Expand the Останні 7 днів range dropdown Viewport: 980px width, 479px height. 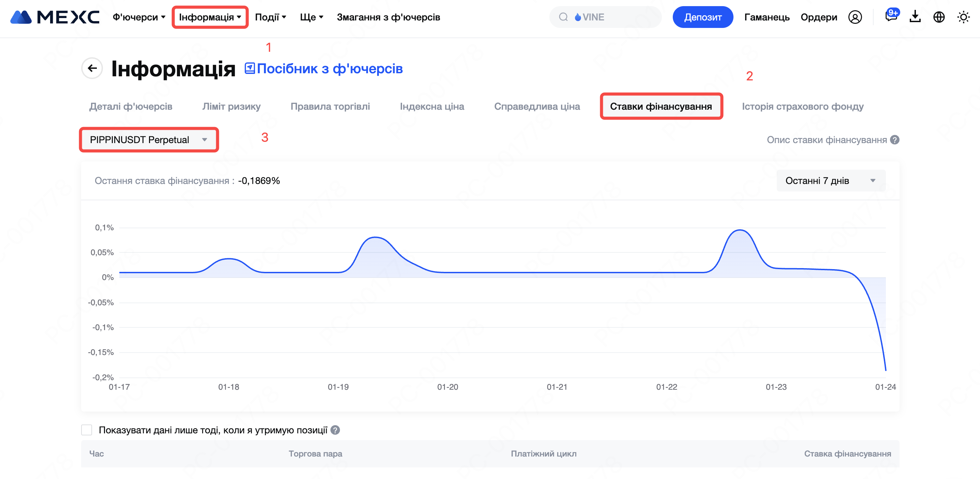[831, 181]
